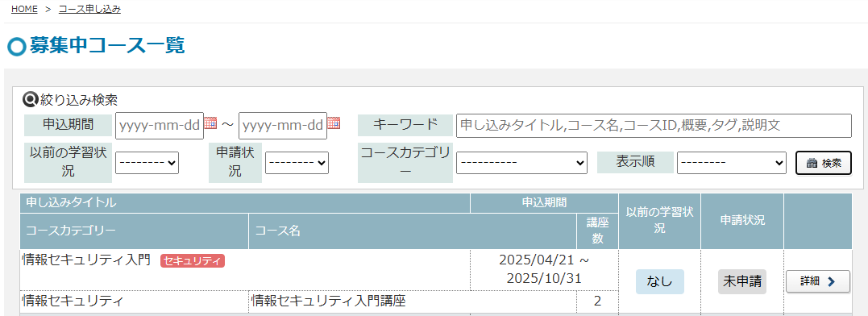Open the 表示順 sort dropdown
This screenshot has height=316, width=868.
point(731,163)
